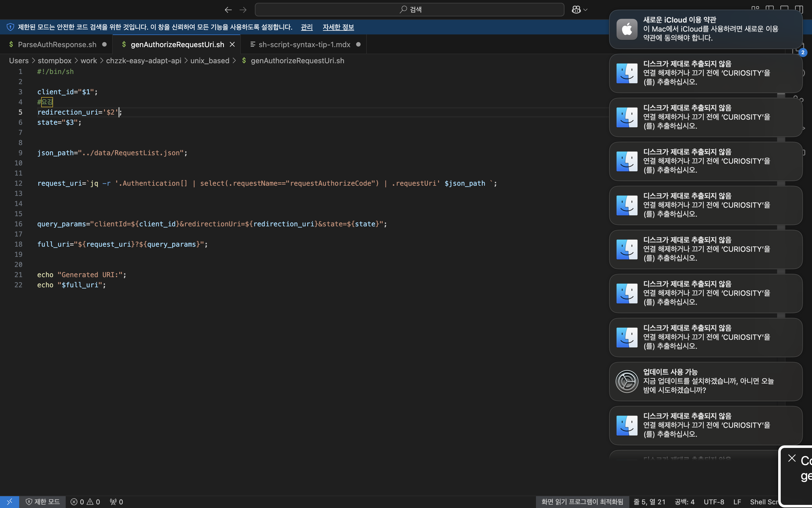Go forward with the right arrow
The width and height of the screenshot is (812, 508).
pyautogui.click(x=243, y=10)
